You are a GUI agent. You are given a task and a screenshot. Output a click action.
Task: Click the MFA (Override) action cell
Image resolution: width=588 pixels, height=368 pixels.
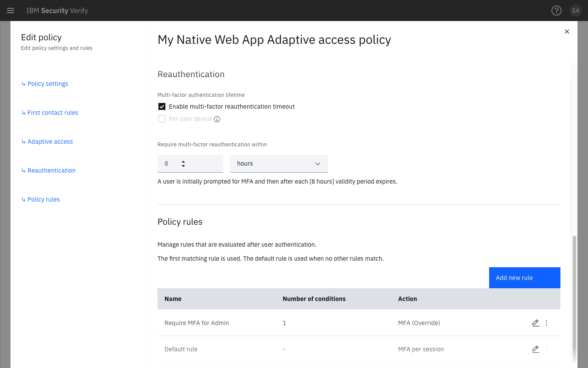[x=419, y=323]
